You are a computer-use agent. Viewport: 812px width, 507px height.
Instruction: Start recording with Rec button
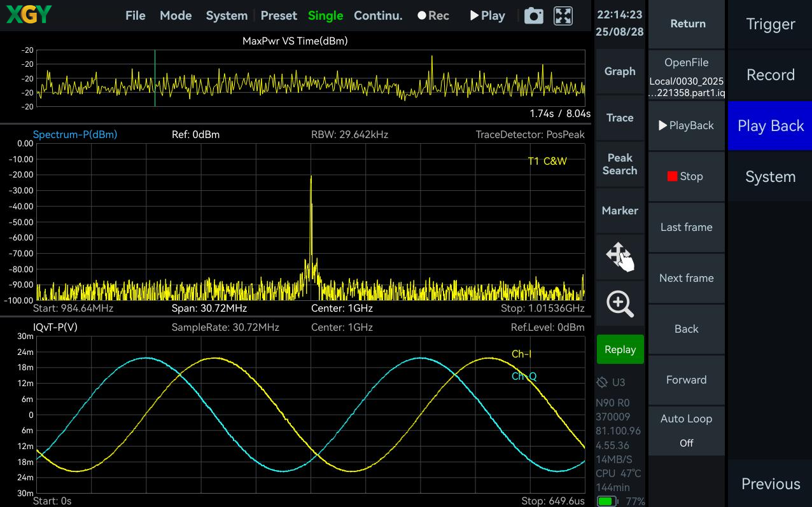(x=433, y=16)
